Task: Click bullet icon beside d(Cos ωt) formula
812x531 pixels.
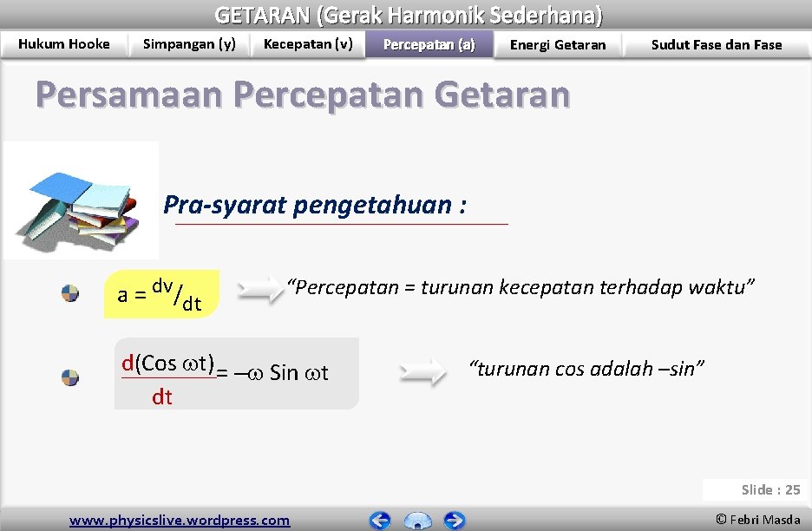Action: [x=70, y=377]
